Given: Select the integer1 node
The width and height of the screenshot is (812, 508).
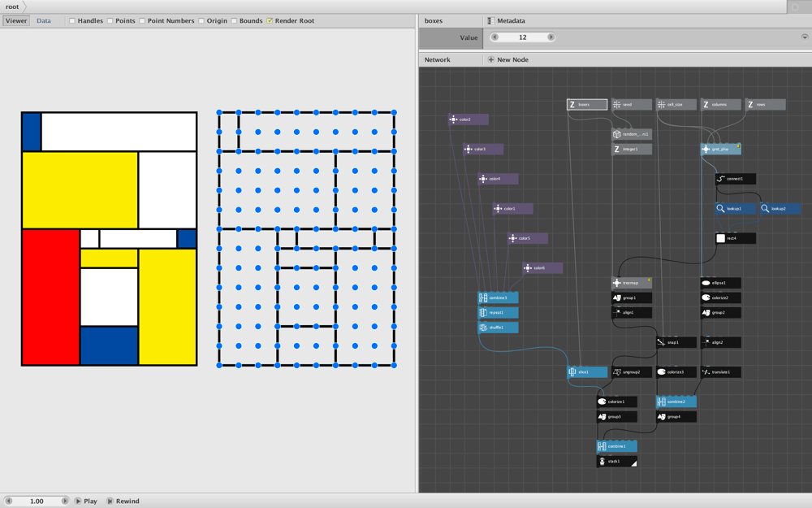Looking at the screenshot, I should tap(631, 150).
